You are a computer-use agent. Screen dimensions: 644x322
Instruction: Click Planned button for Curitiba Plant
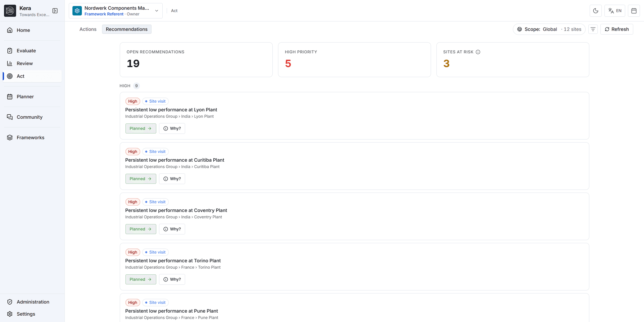pyautogui.click(x=141, y=179)
